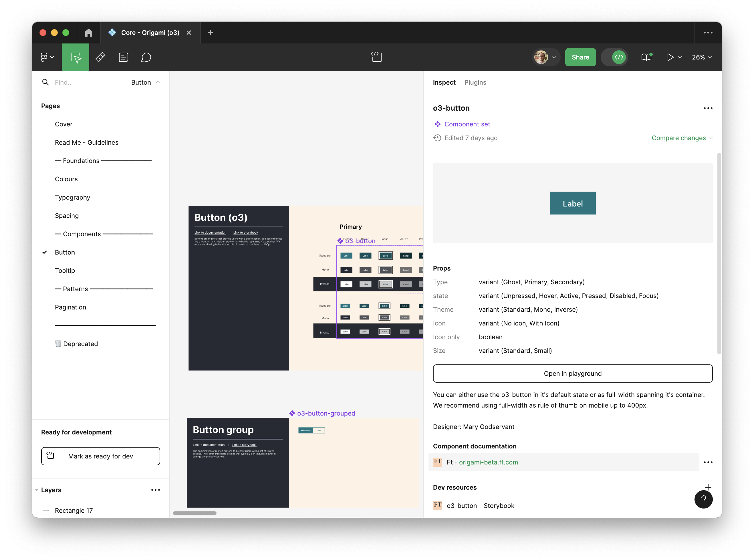The image size is (754, 560).
Task: Click Link to documentation in Button group
Action: 209,445
